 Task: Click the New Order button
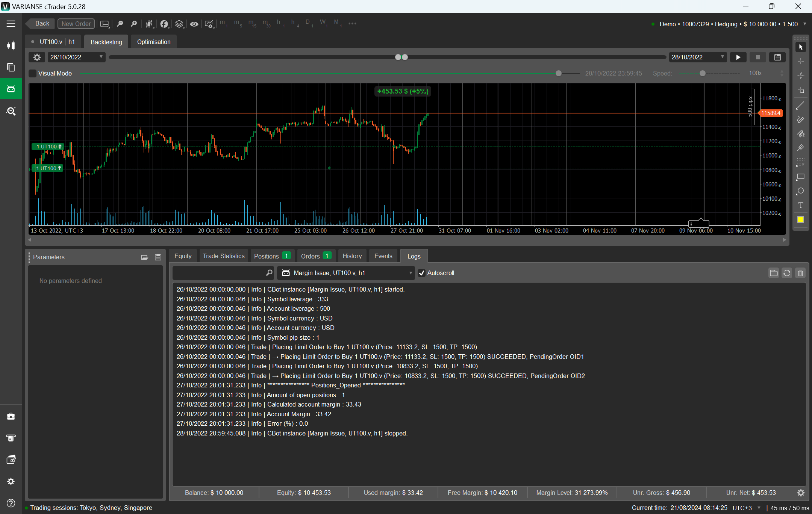point(76,24)
